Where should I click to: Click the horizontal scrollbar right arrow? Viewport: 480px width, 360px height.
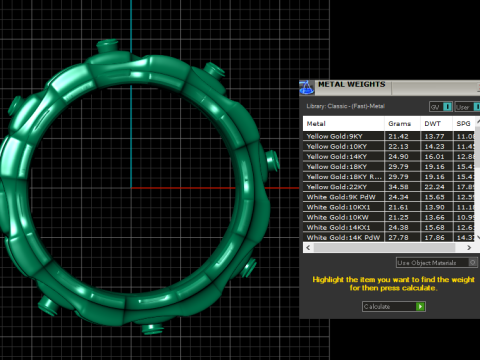click(469, 247)
